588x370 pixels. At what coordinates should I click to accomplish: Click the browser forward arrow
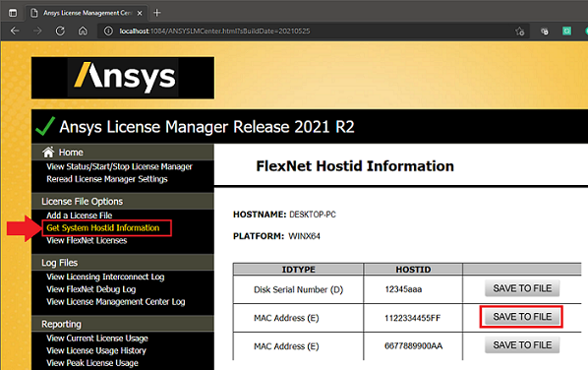[37, 31]
